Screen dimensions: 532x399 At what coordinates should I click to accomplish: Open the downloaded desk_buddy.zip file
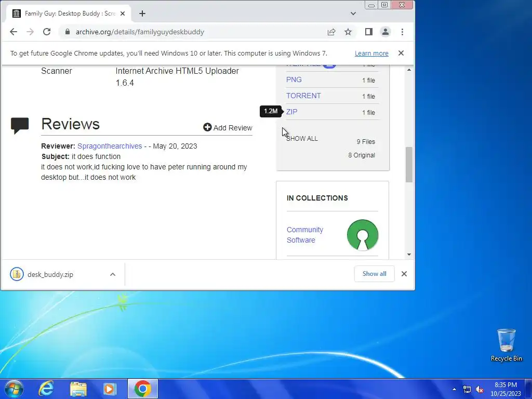(50, 274)
